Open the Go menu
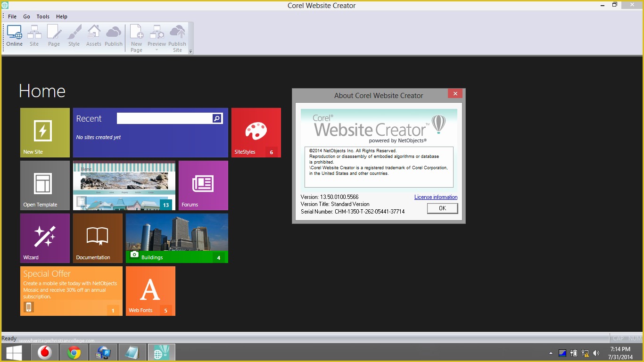The image size is (644, 362). 27,16
